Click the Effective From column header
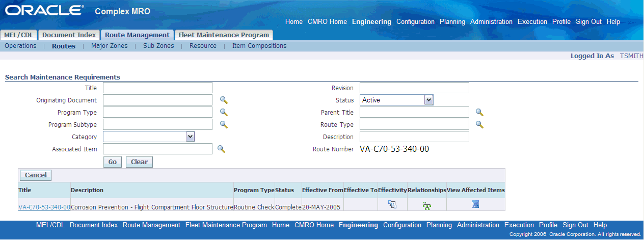This screenshot has height=240, width=644. [x=323, y=190]
